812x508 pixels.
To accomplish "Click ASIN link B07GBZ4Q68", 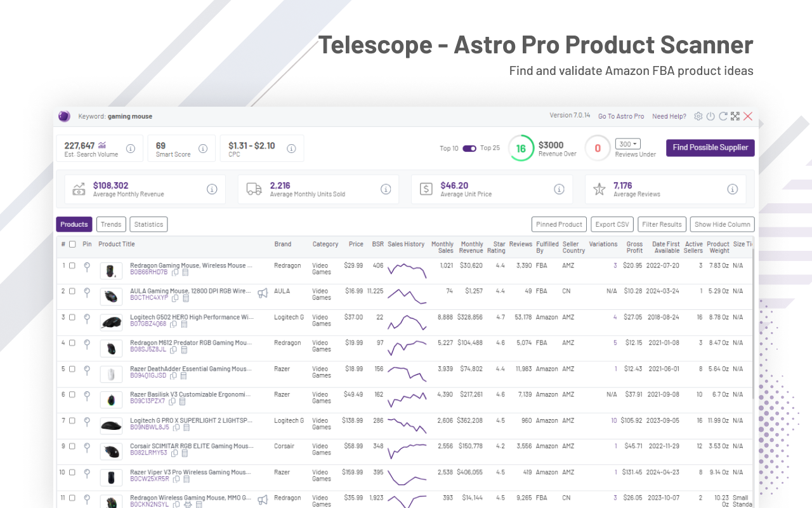I will 148,324.
